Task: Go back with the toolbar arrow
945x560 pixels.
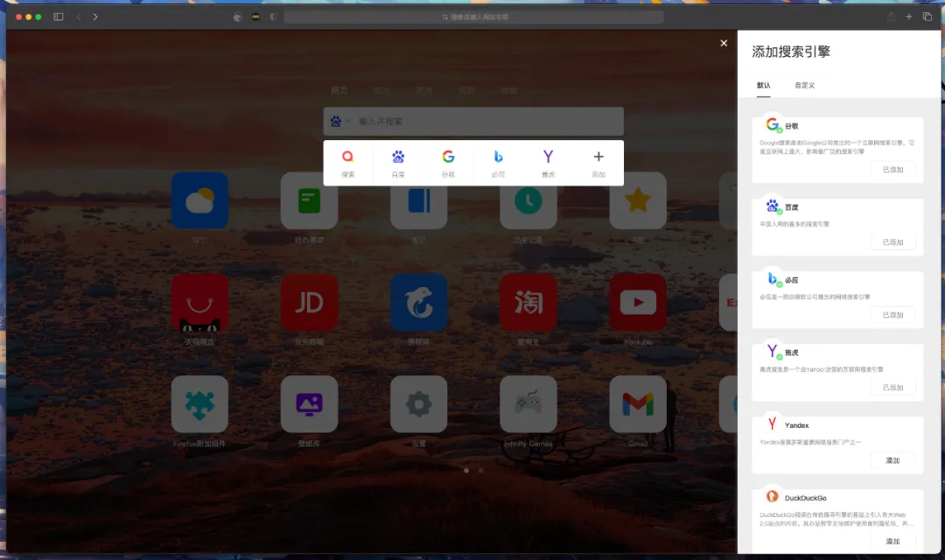Action: click(79, 17)
